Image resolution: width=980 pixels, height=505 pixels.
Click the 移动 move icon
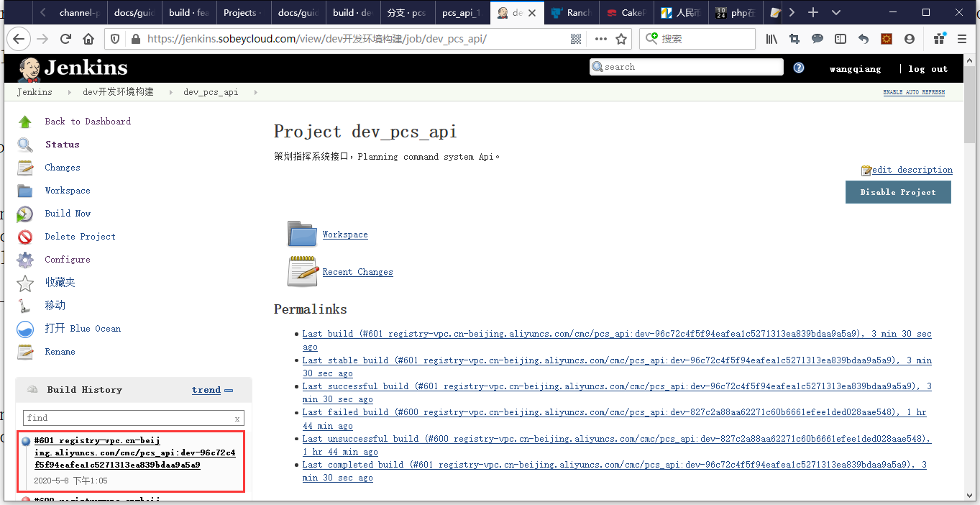(25, 306)
